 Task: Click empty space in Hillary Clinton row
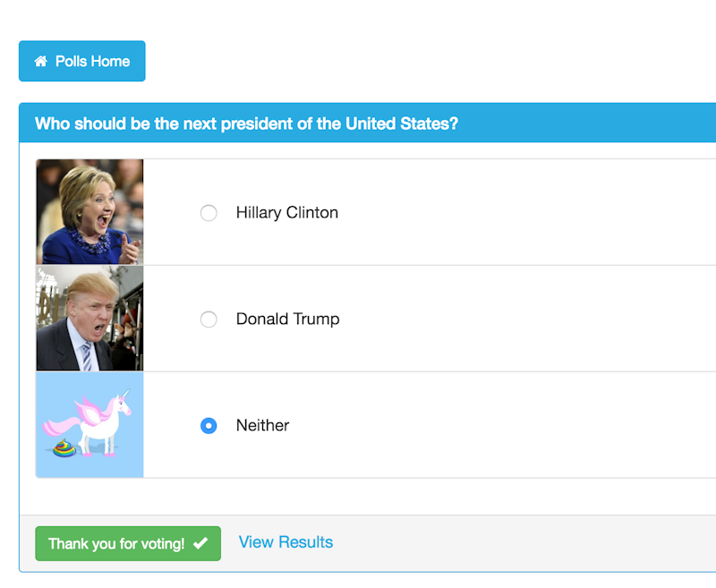[525, 213]
